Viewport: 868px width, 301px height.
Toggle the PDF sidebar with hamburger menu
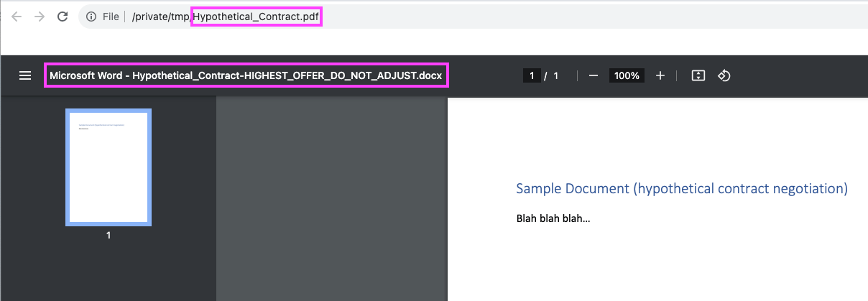click(x=25, y=75)
